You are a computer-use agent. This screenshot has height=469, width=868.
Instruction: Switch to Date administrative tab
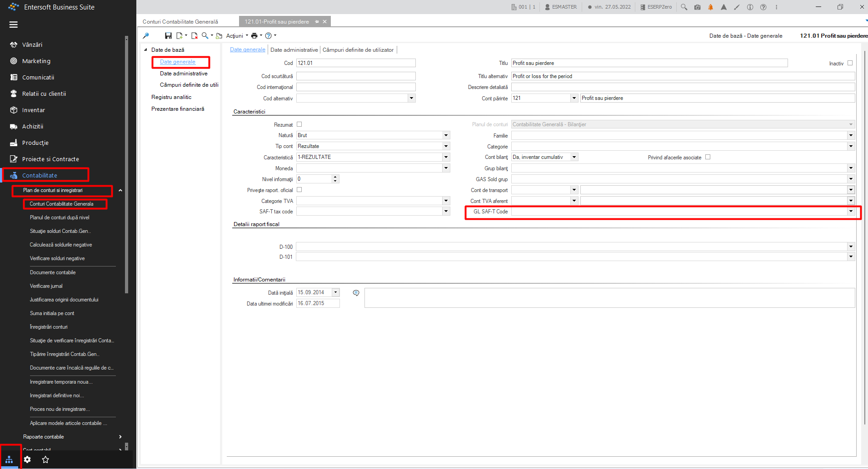coord(294,50)
